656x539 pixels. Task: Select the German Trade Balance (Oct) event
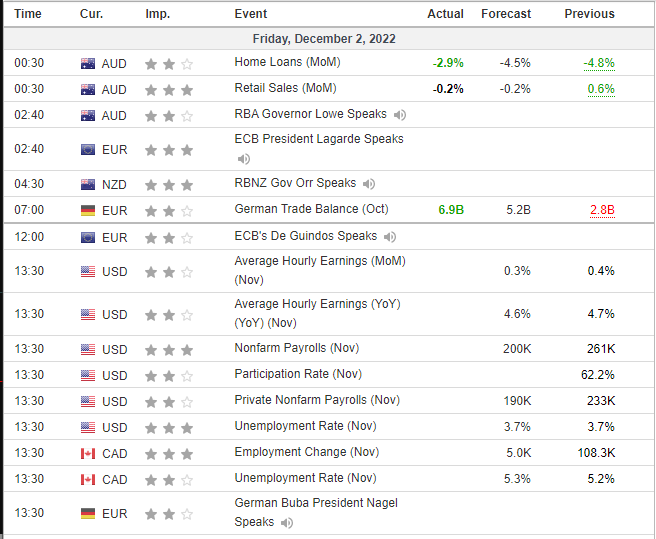(311, 209)
